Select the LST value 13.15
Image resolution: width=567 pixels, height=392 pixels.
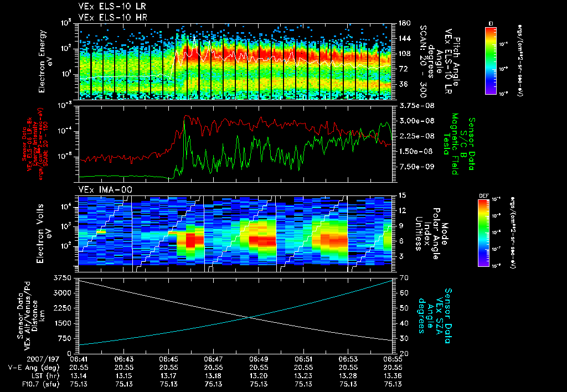(x=123, y=376)
